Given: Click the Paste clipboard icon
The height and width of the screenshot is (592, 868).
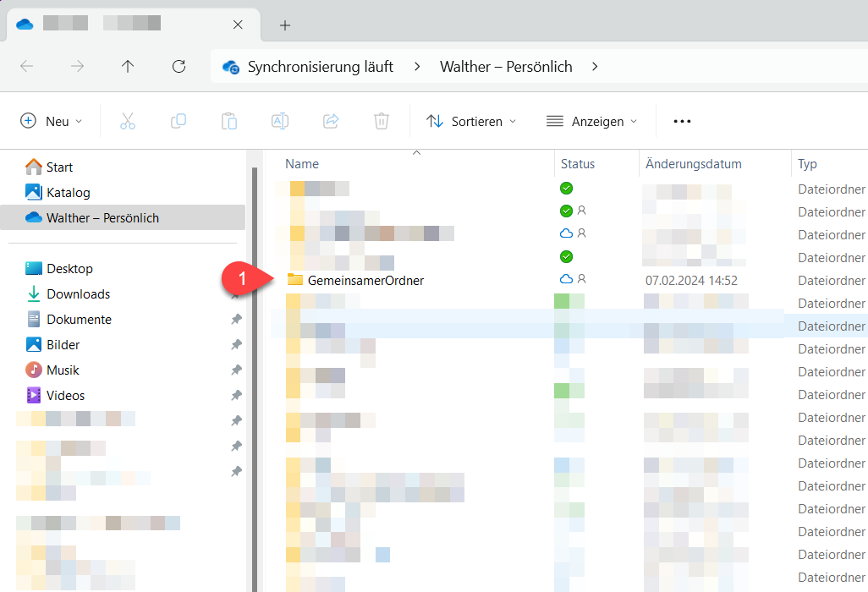Looking at the screenshot, I should [229, 121].
